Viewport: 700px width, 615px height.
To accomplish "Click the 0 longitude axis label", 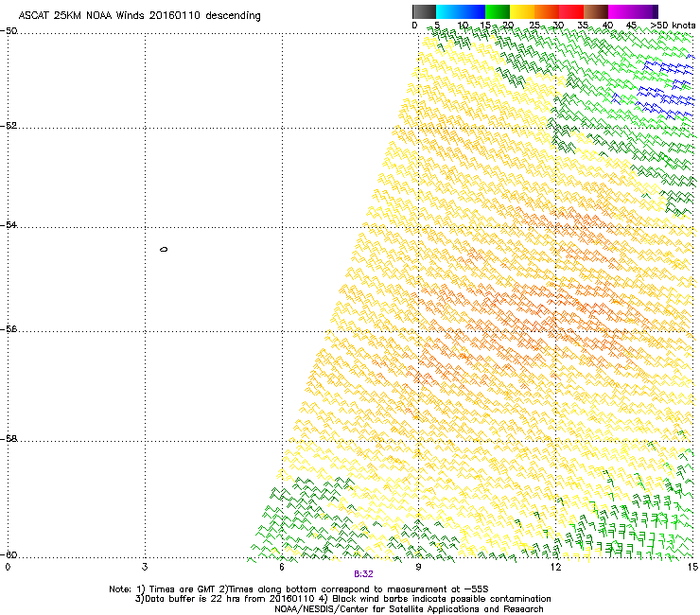I will point(8,567).
